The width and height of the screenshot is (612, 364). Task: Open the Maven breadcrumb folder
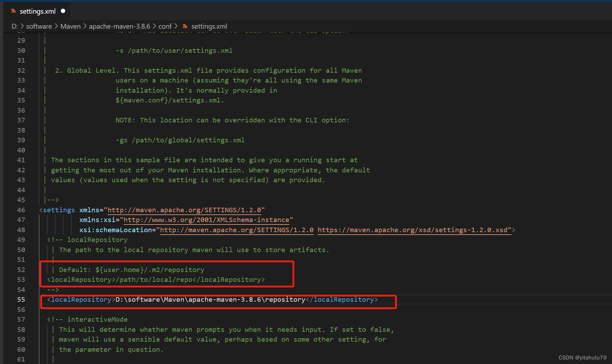tap(70, 26)
